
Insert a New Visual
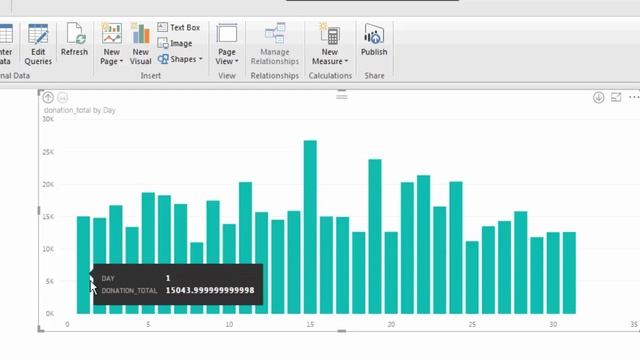(x=140, y=44)
